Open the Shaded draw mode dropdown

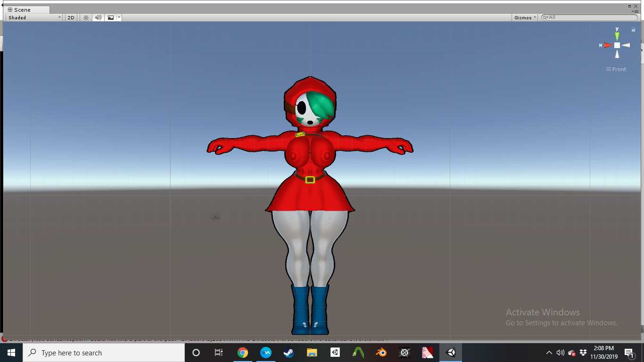coord(34,17)
